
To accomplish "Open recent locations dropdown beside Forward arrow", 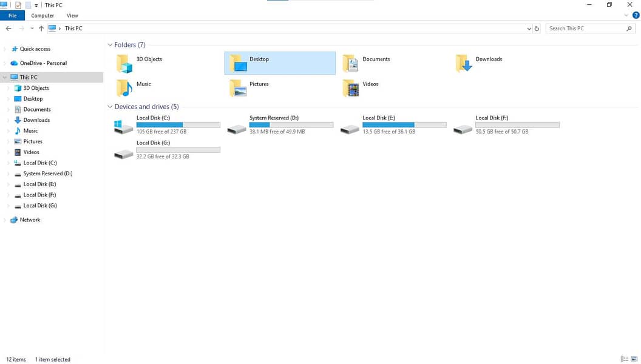I will pos(32,29).
